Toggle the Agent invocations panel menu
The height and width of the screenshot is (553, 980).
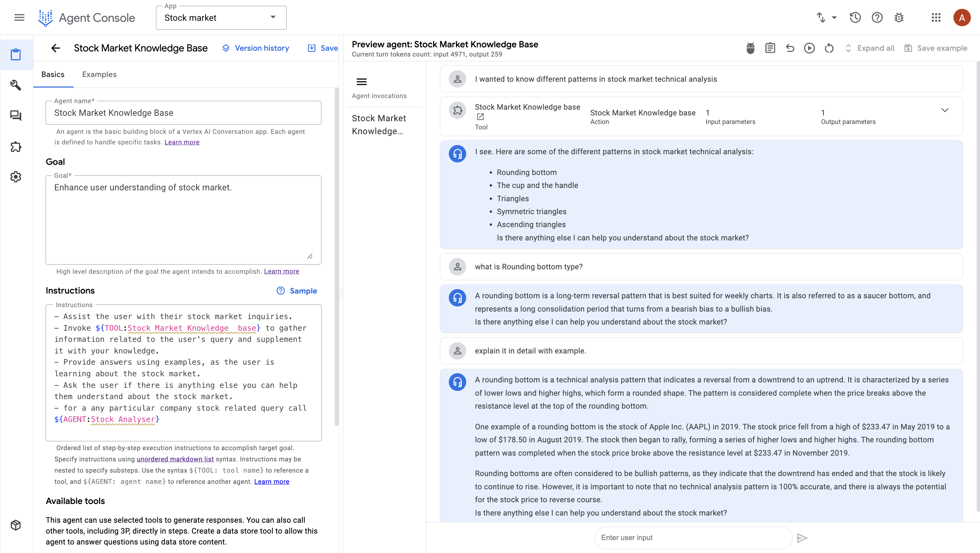pyautogui.click(x=361, y=82)
